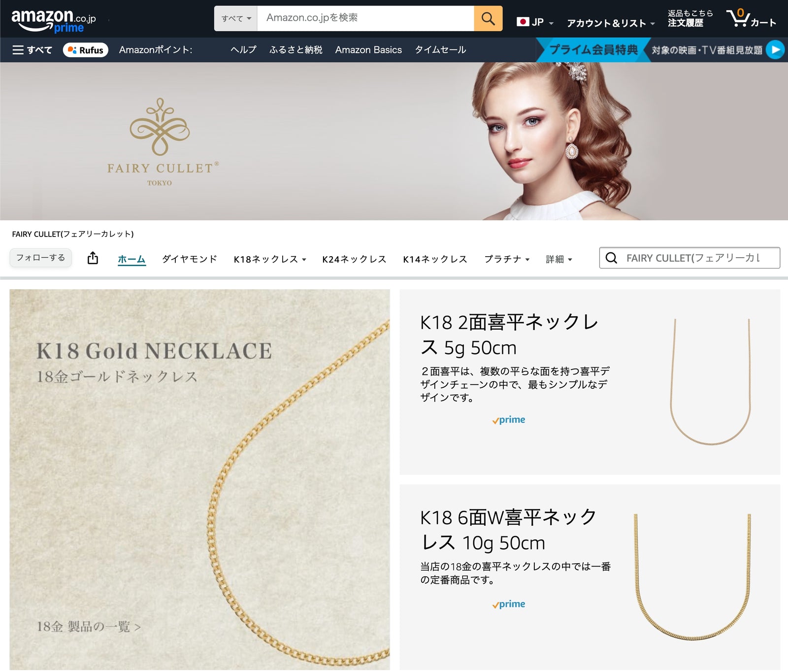Open the hamburger すべて menu

point(32,50)
